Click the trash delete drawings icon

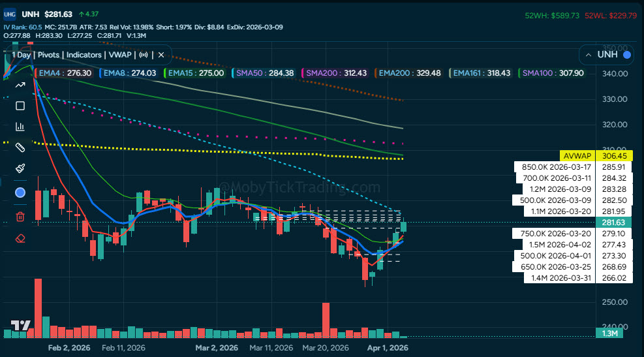pyautogui.click(x=20, y=216)
